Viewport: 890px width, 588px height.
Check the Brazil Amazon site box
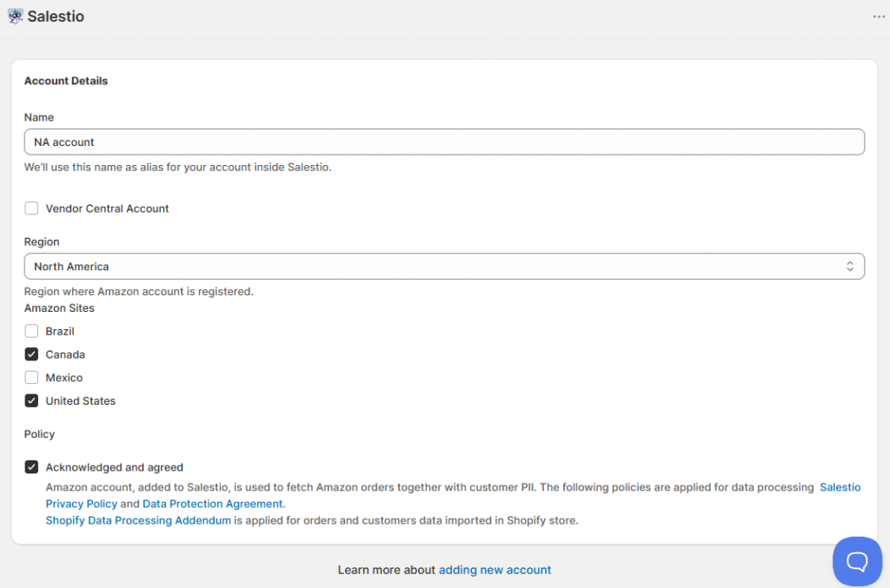pyautogui.click(x=32, y=331)
